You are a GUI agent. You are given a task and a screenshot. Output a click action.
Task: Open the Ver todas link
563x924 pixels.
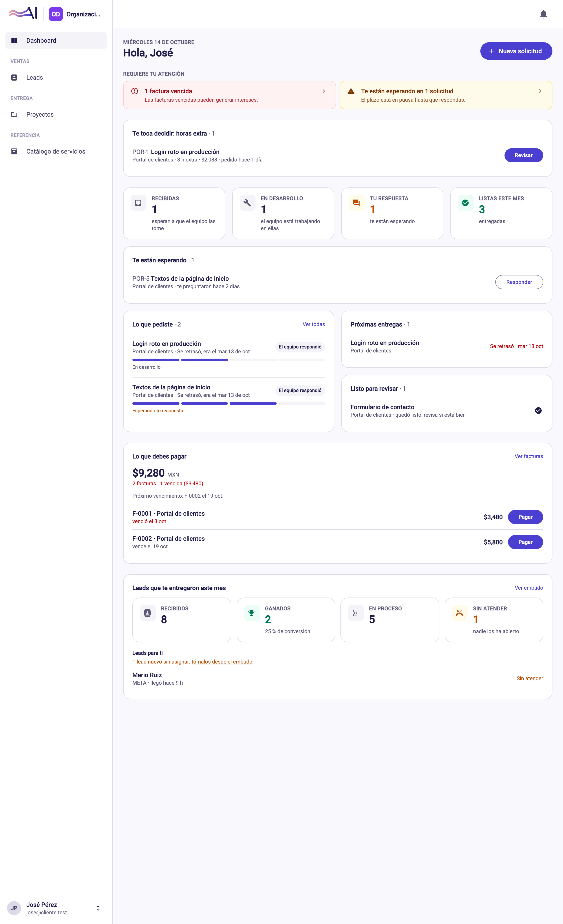click(x=314, y=324)
